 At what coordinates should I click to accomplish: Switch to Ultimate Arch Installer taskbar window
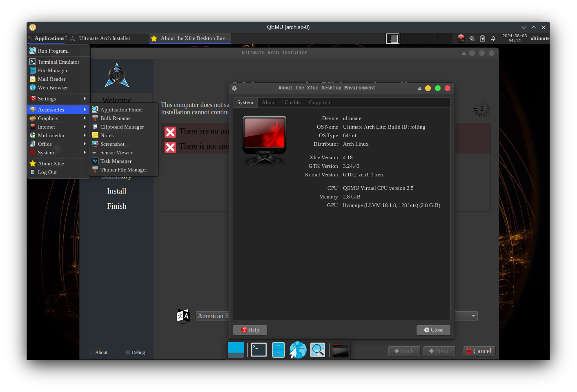108,38
